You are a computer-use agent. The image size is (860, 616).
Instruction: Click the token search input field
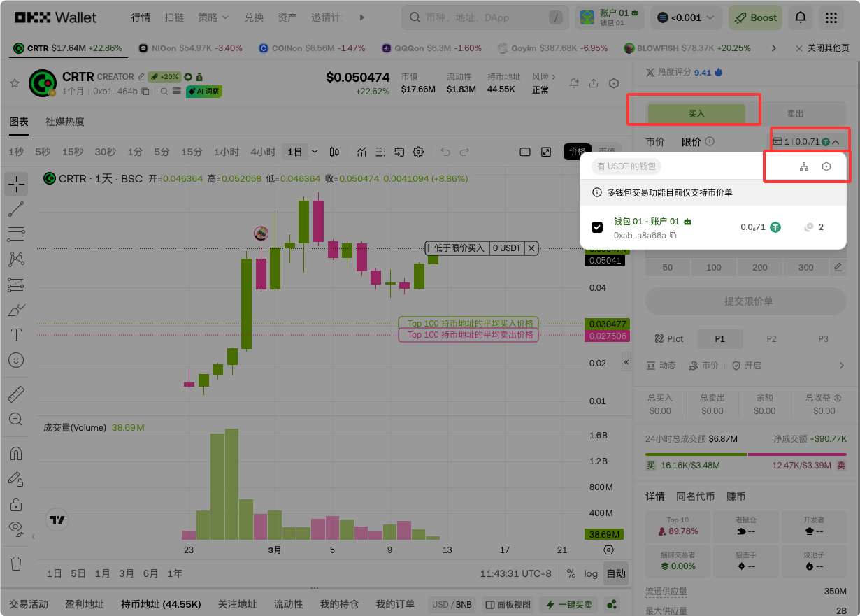coord(482,17)
